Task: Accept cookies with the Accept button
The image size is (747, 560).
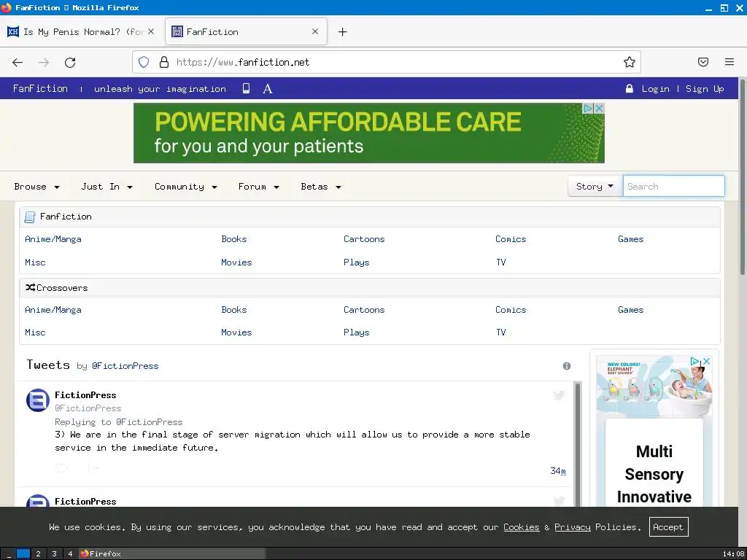Action: pos(668,527)
